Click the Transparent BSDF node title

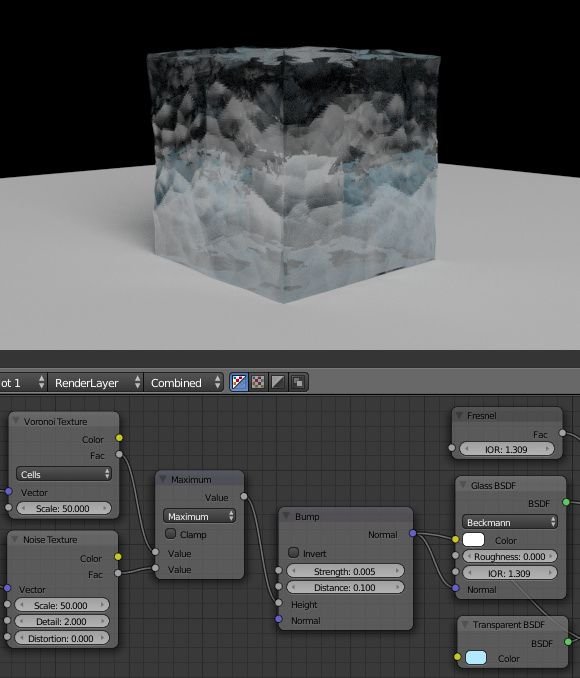click(509, 625)
